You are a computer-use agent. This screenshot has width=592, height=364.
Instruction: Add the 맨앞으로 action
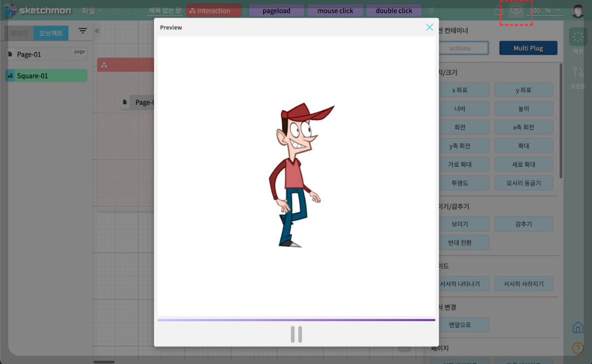tap(464, 325)
